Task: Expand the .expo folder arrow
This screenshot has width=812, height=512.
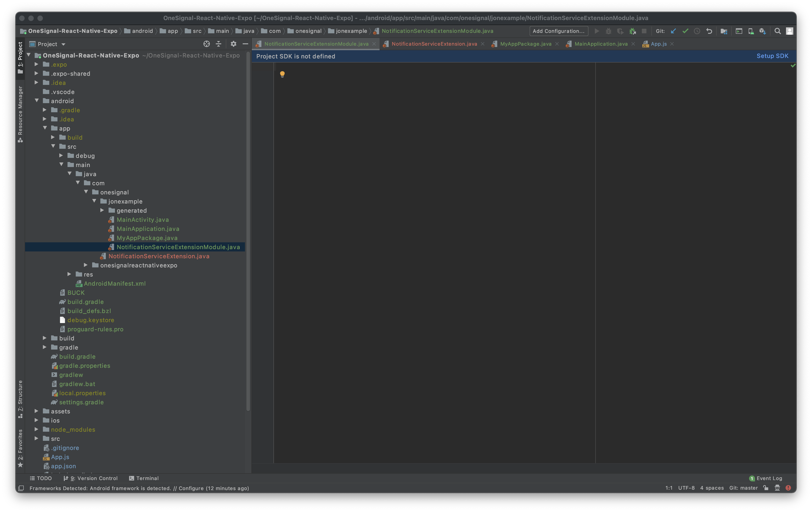Action: [x=37, y=64]
